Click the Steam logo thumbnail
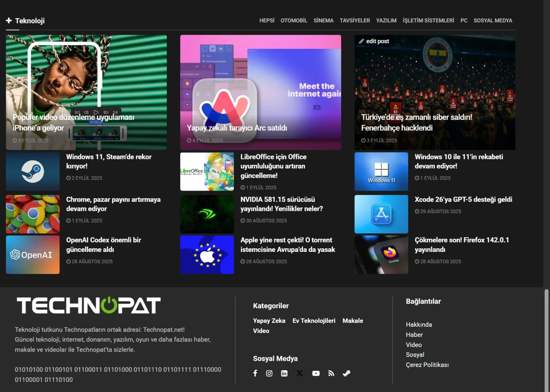Image resolution: width=550 pixels, height=392 pixels. click(33, 171)
